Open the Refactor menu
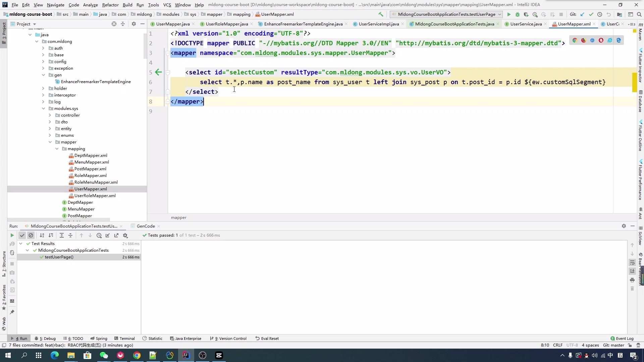Viewport: 644px width, 362px height. point(110,5)
